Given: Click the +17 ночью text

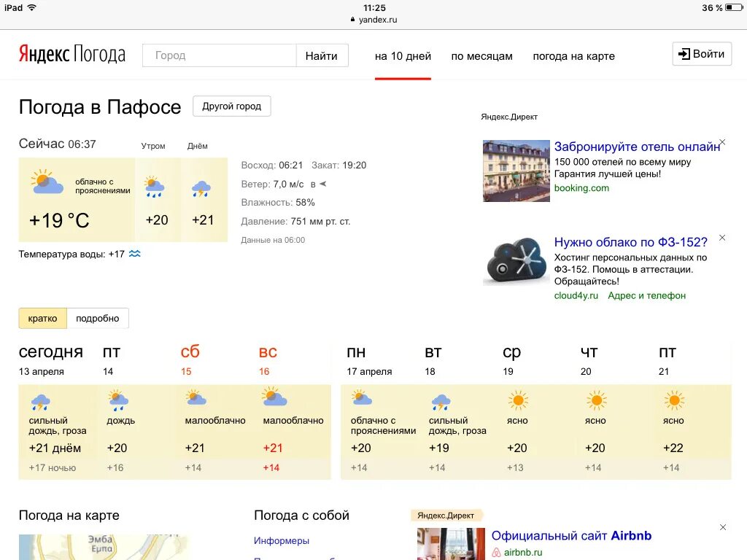Looking at the screenshot, I should (53, 467).
